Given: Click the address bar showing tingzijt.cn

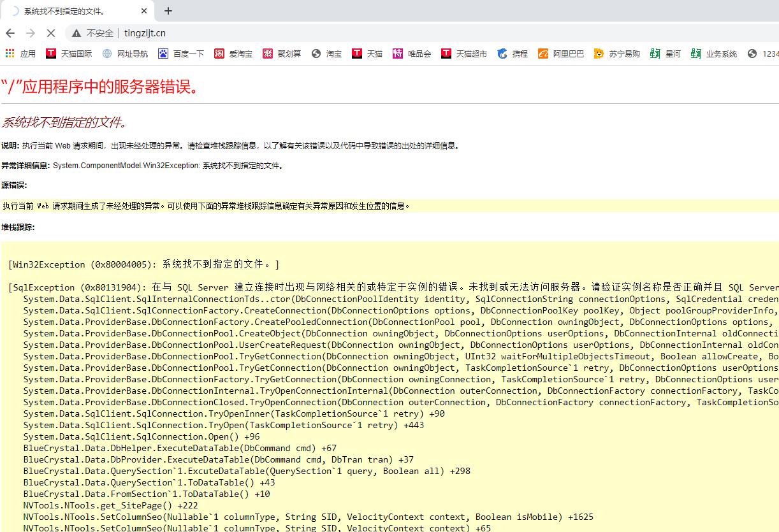Looking at the screenshot, I should 382,33.
